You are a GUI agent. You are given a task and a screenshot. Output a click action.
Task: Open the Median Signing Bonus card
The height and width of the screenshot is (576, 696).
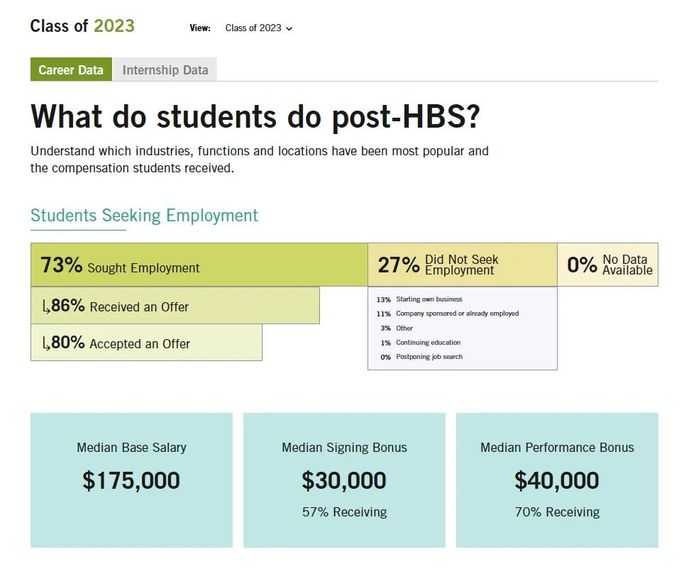344,480
